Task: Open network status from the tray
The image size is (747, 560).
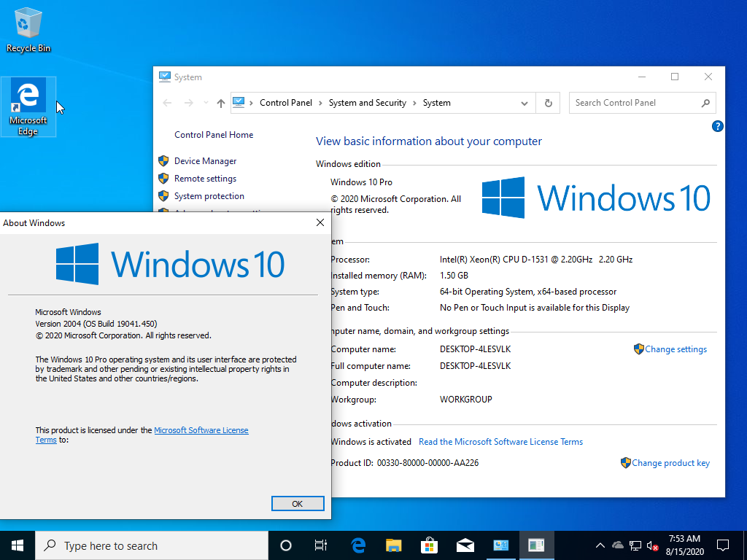Action: 635,545
